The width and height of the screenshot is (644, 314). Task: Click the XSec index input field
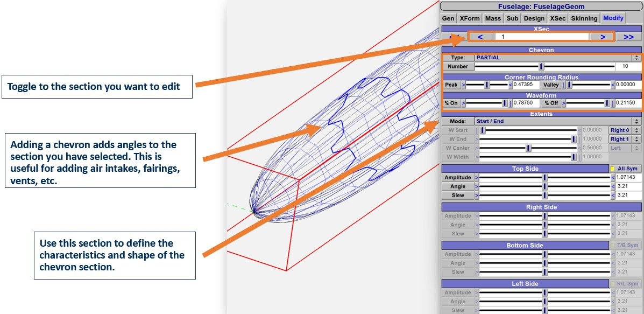[x=542, y=37]
